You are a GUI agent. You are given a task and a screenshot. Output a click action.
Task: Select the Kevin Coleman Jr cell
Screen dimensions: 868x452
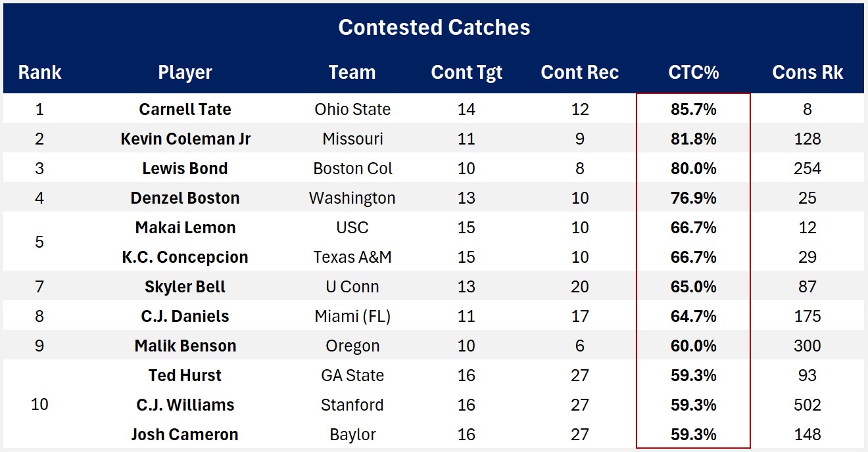[185, 139]
